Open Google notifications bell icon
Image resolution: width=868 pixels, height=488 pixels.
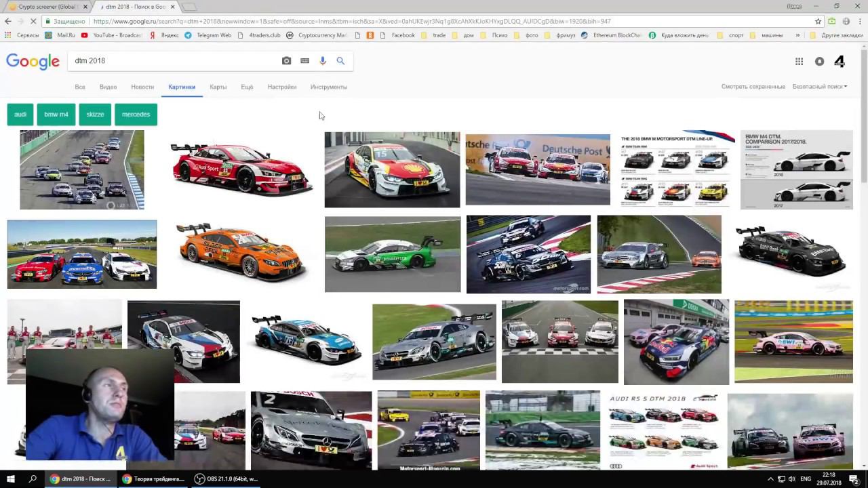[820, 62]
